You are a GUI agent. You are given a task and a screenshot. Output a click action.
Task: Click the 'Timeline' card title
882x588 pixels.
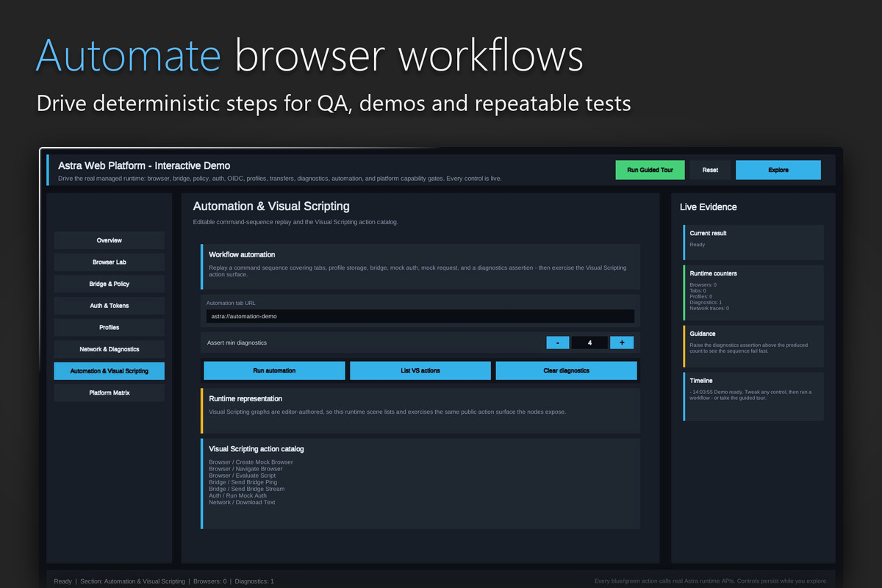701,381
